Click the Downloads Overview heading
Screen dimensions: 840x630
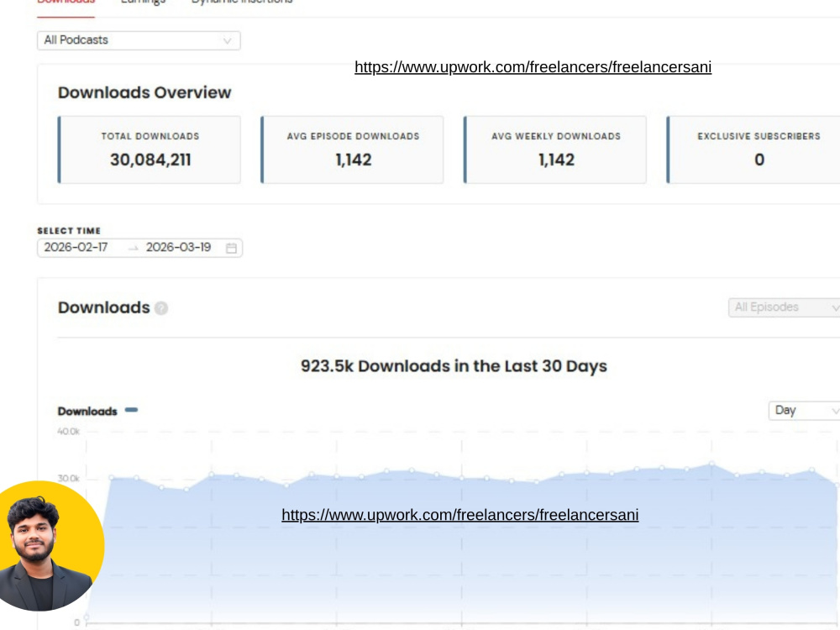click(x=144, y=92)
